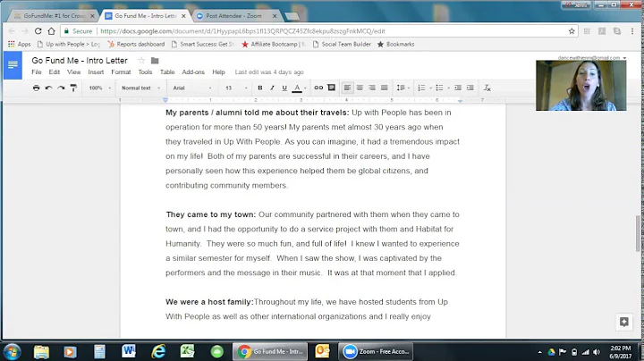Open the File menu
This screenshot has width=644, height=361.
point(37,72)
